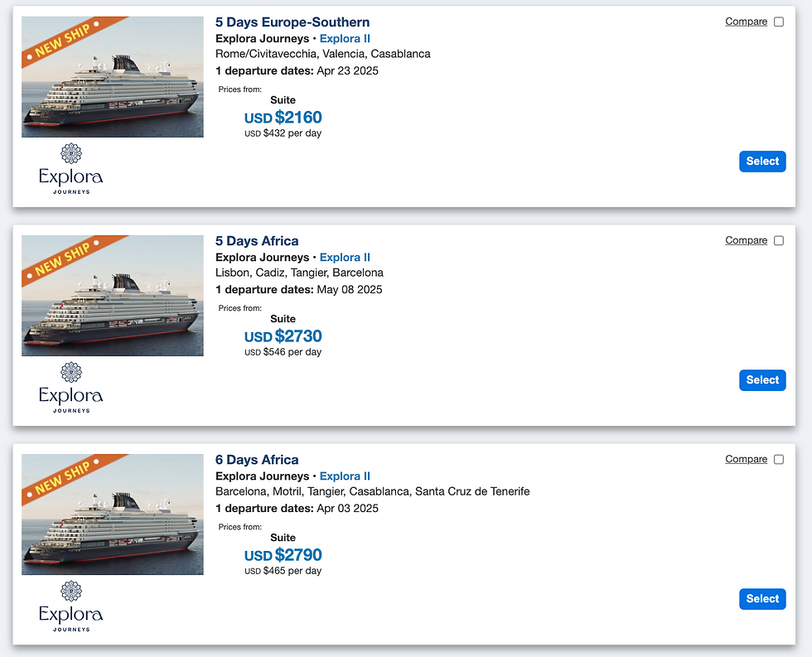
Task: Click Explora II ship link in 6 Days Africa card
Action: (x=345, y=476)
